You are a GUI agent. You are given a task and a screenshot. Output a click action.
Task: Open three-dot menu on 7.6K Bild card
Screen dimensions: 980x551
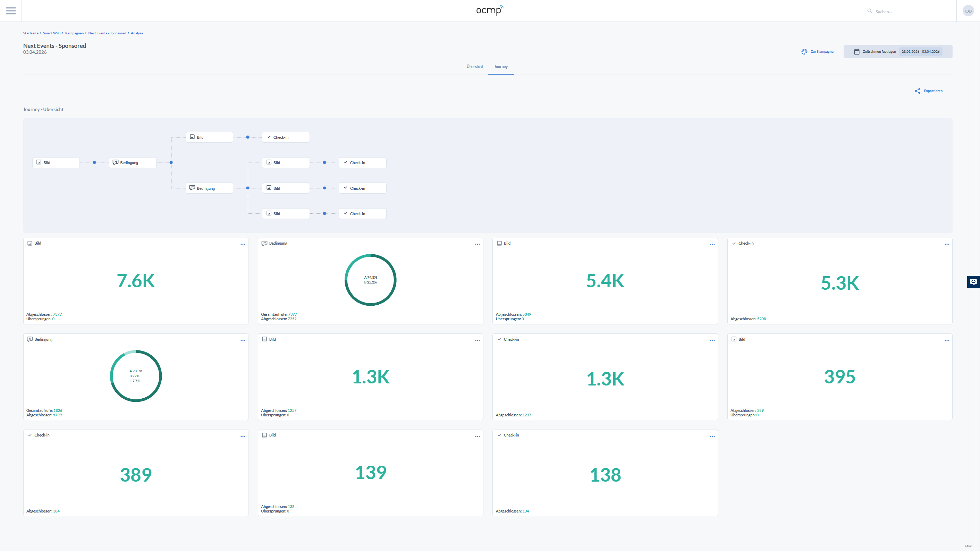(243, 245)
